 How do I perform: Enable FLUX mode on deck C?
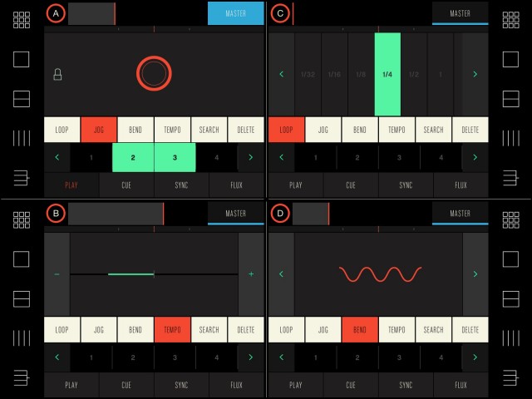click(x=461, y=185)
